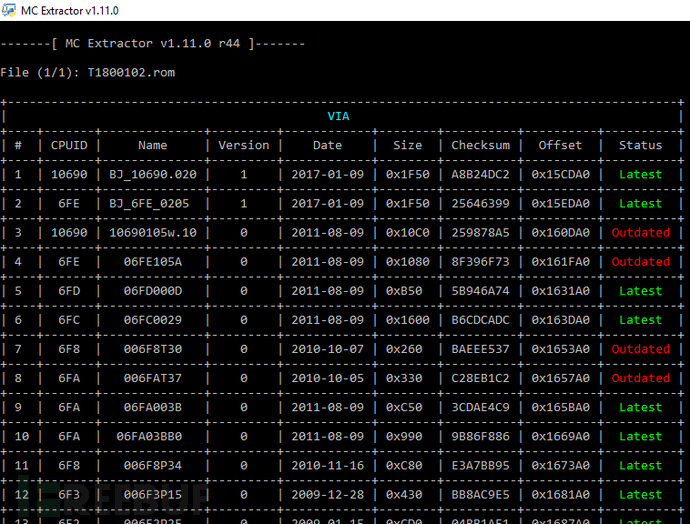Click checksum value 8F396F73
Image resolution: width=690 pixels, height=524 pixels.
(481, 262)
